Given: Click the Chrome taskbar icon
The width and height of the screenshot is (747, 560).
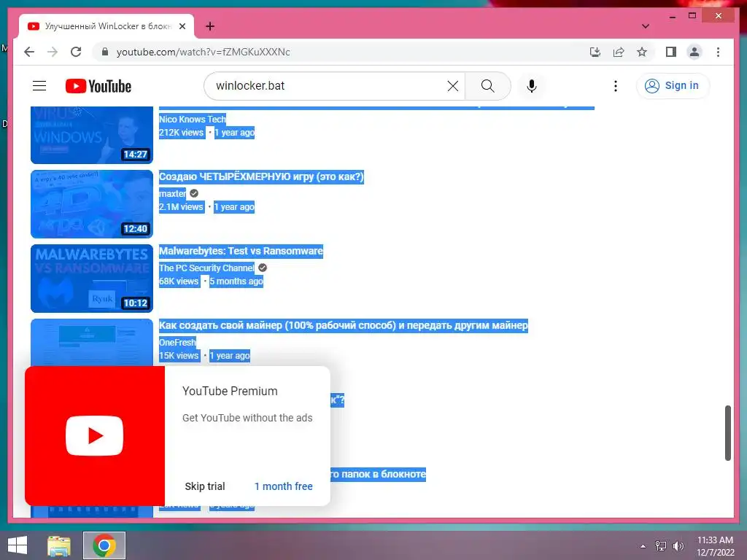Looking at the screenshot, I should point(104,545).
